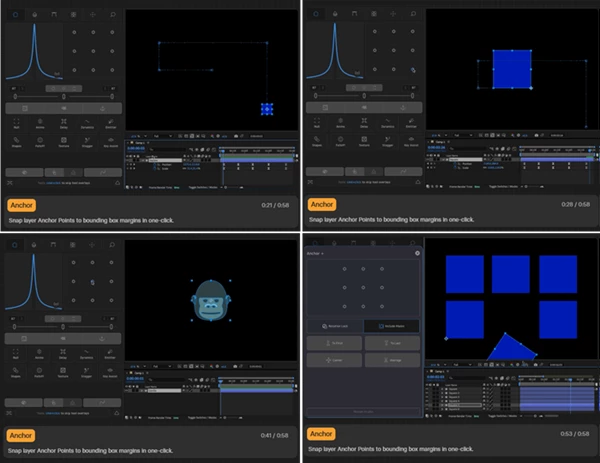Click the To Last button in the Anchor panel

(392, 343)
